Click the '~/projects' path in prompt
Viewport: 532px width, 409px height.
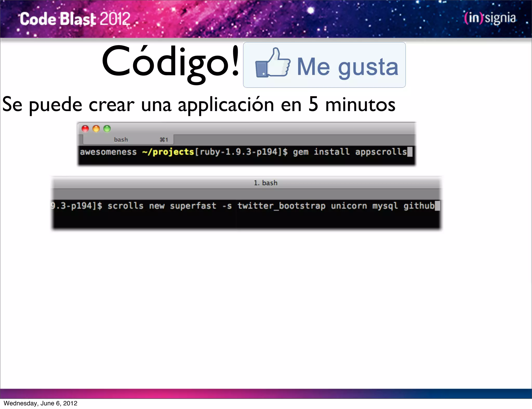click(168, 152)
